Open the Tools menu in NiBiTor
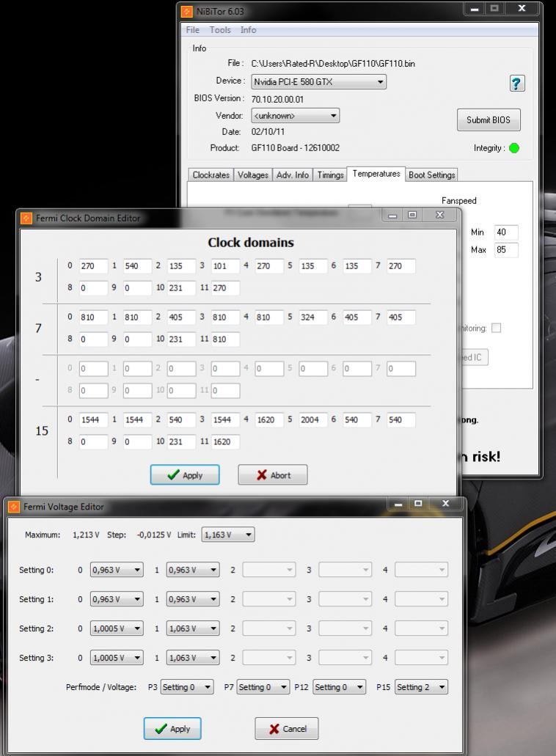Screen dimensions: 556x756 (220, 30)
